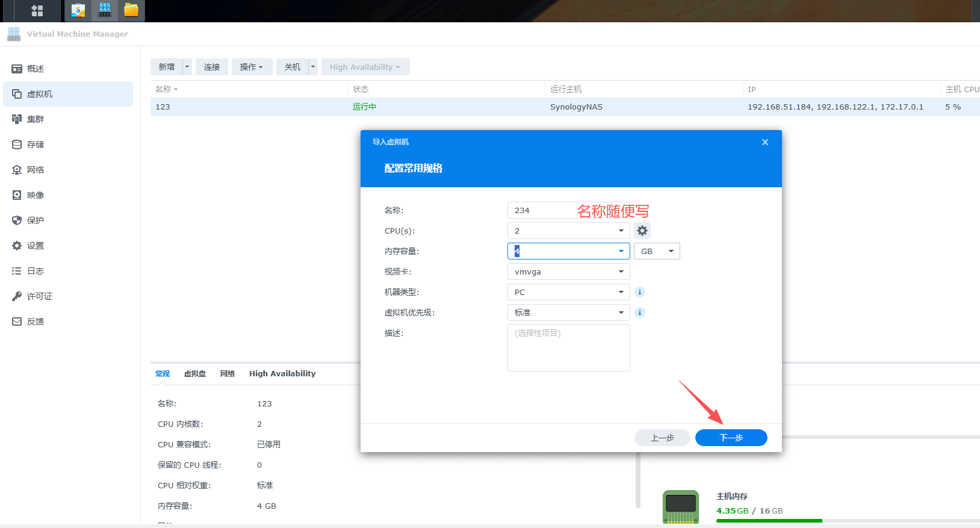Click the 上一步 button
Screen dimensions: 980x528
coord(662,438)
